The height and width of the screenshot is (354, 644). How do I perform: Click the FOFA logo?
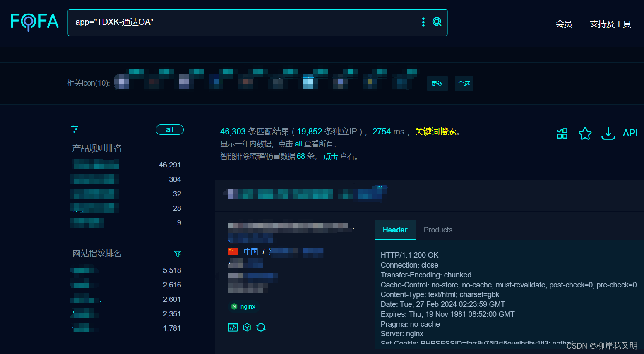(x=35, y=22)
